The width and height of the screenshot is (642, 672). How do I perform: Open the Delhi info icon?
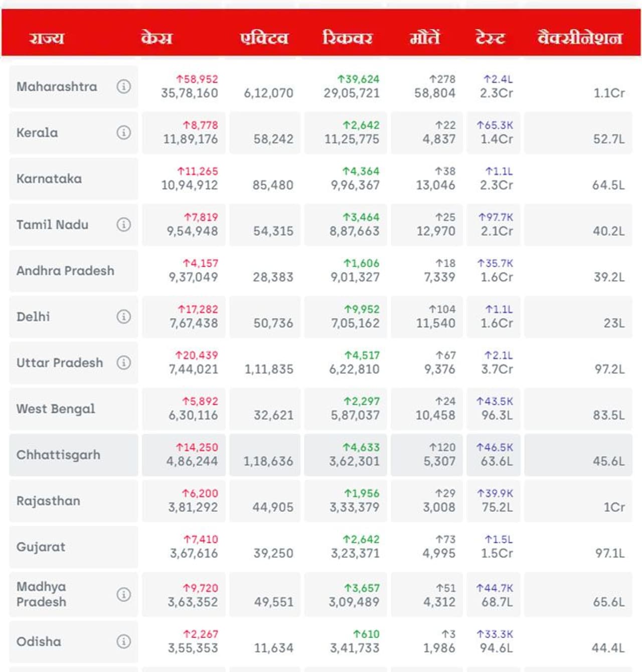(x=123, y=317)
